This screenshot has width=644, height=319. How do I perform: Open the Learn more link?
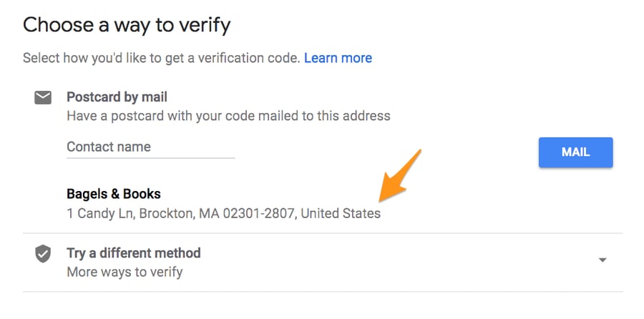[x=338, y=58]
